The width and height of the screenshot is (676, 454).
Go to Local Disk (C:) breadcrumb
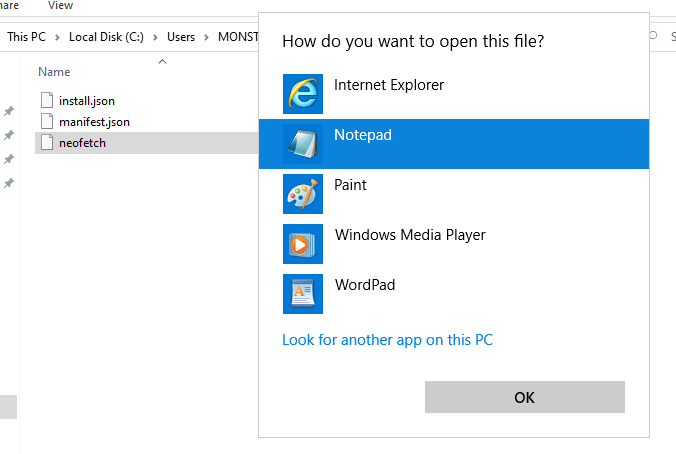pos(106,37)
